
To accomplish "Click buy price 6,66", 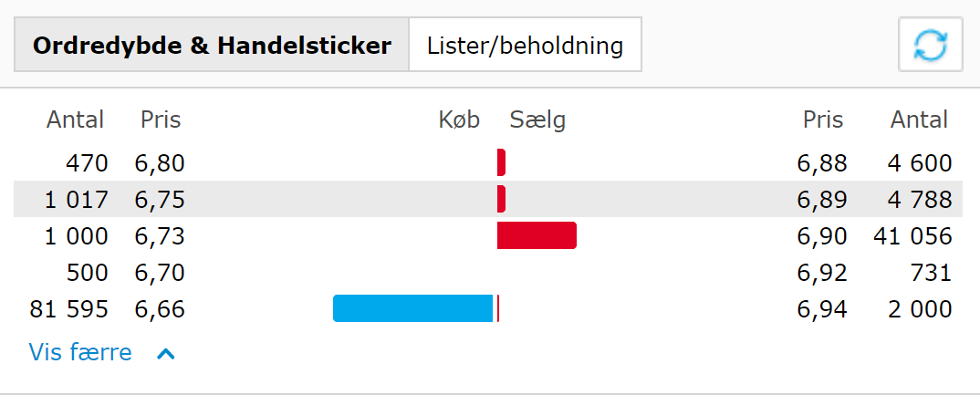I will [x=160, y=309].
